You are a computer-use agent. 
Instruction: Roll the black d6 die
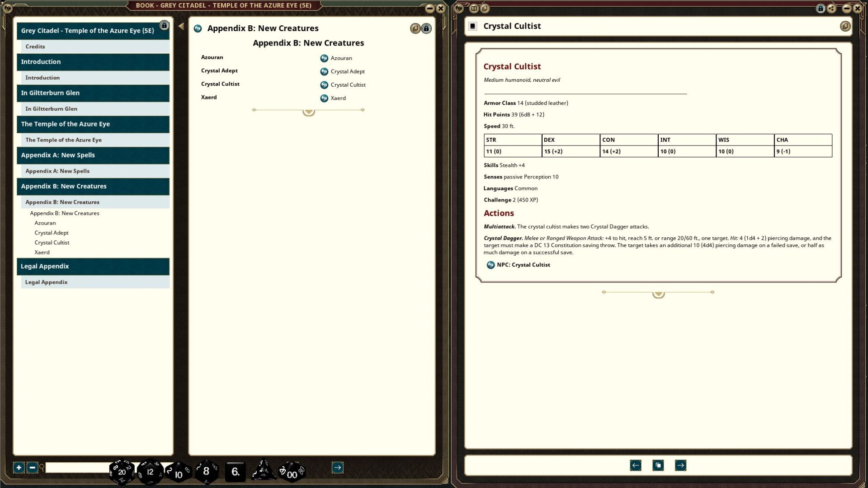coord(235,471)
